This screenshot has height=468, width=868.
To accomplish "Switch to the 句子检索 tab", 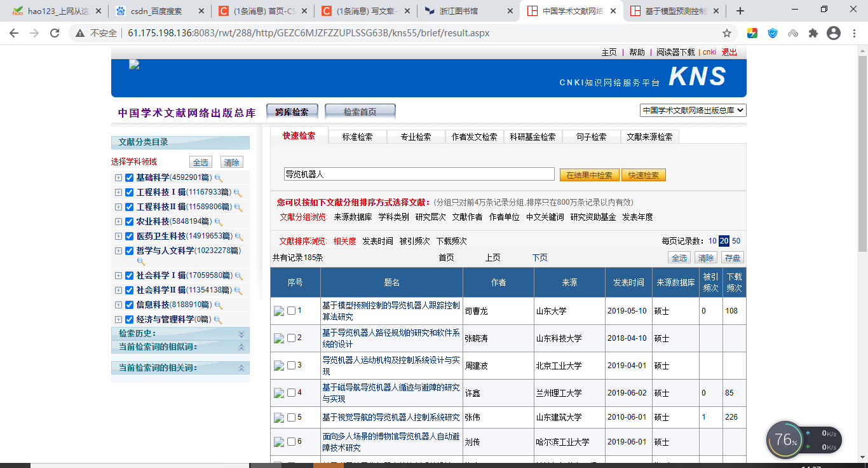I will pyautogui.click(x=591, y=137).
